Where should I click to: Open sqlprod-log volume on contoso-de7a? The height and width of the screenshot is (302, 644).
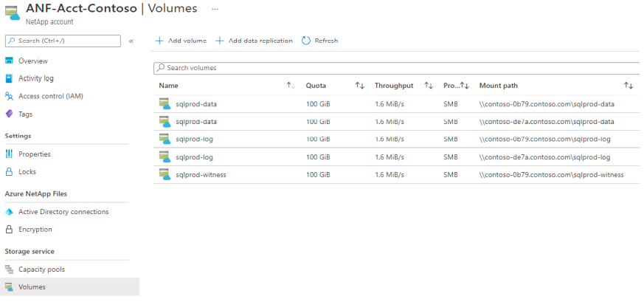tap(194, 157)
